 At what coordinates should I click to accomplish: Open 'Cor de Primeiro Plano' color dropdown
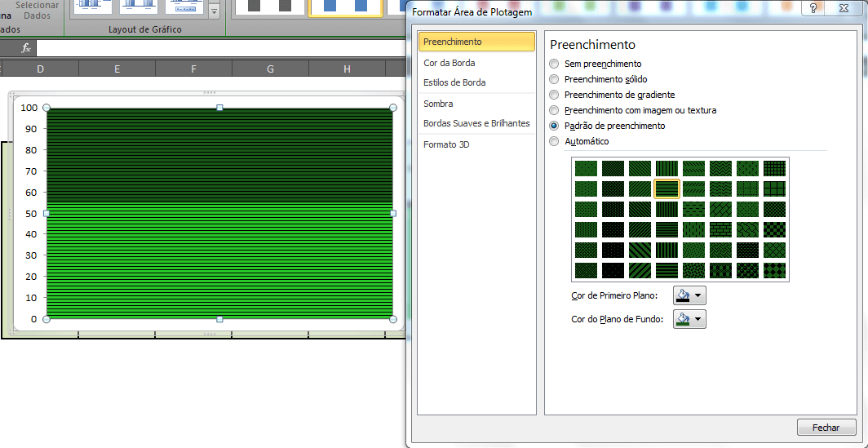tap(689, 295)
